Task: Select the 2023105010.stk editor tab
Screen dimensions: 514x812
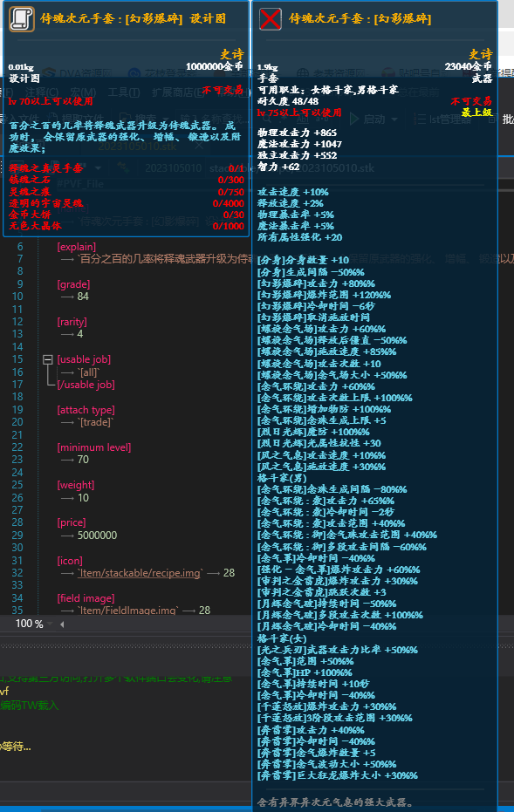Action: pyautogui.click(x=137, y=147)
